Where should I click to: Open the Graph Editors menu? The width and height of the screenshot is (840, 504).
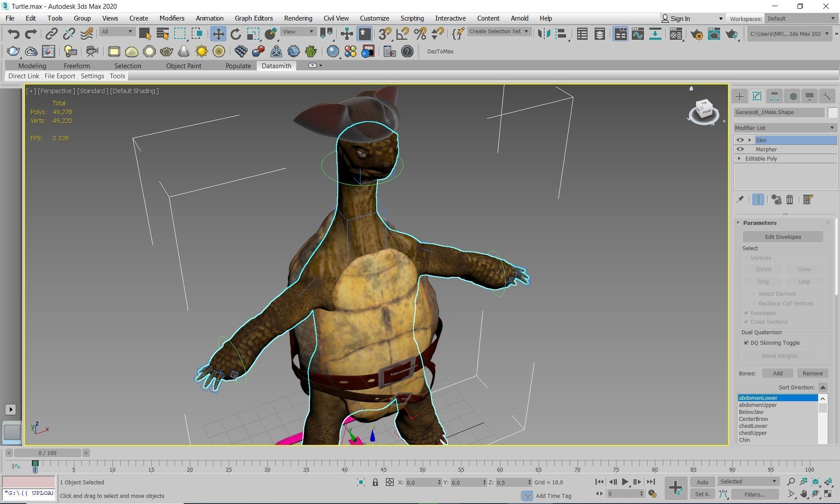(x=253, y=18)
